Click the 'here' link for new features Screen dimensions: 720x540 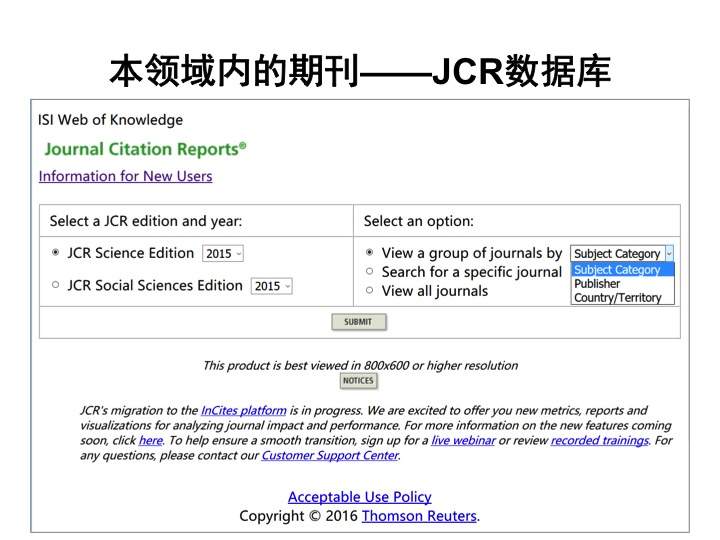151,440
